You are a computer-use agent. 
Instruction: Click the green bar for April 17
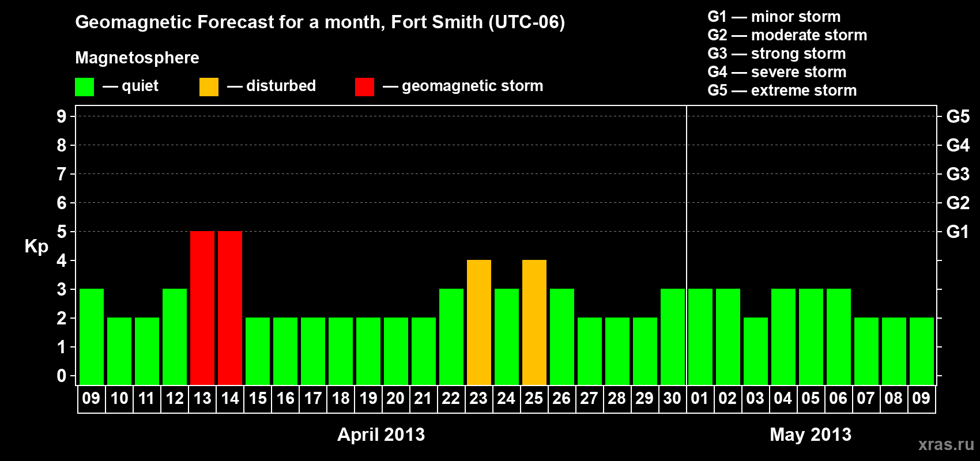pos(313,352)
